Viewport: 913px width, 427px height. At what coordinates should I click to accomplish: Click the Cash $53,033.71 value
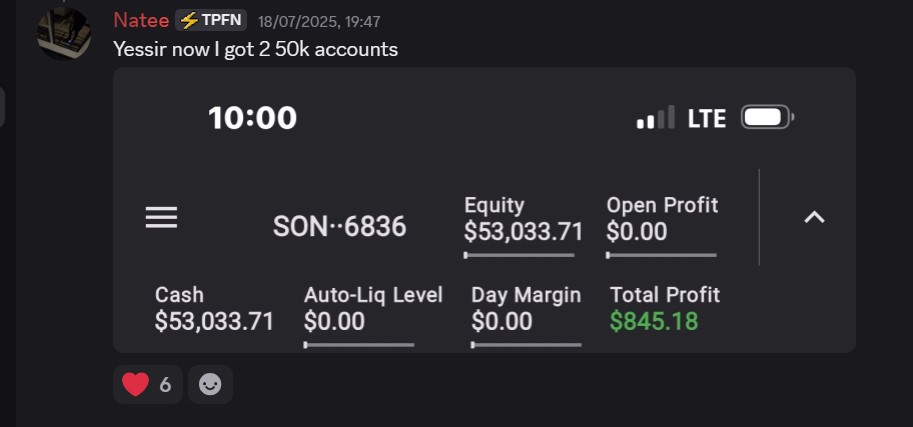[x=214, y=322]
